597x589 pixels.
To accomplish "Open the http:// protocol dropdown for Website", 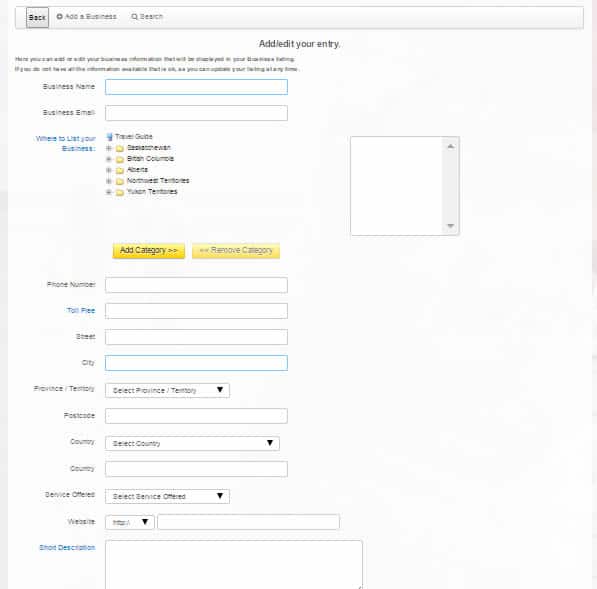I will pyautogui.click(x=130, y=522).
